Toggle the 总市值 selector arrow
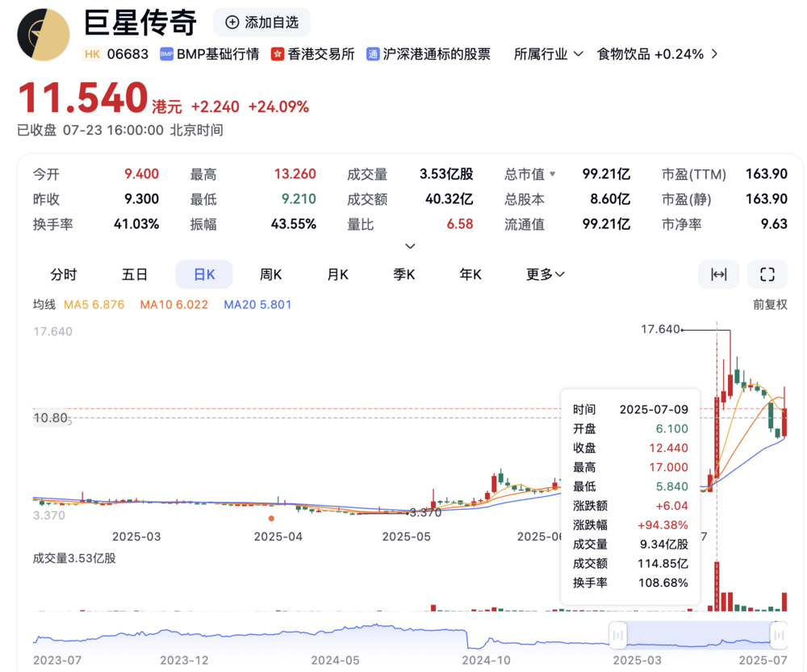The image size is (807, 672). [552, 174]
